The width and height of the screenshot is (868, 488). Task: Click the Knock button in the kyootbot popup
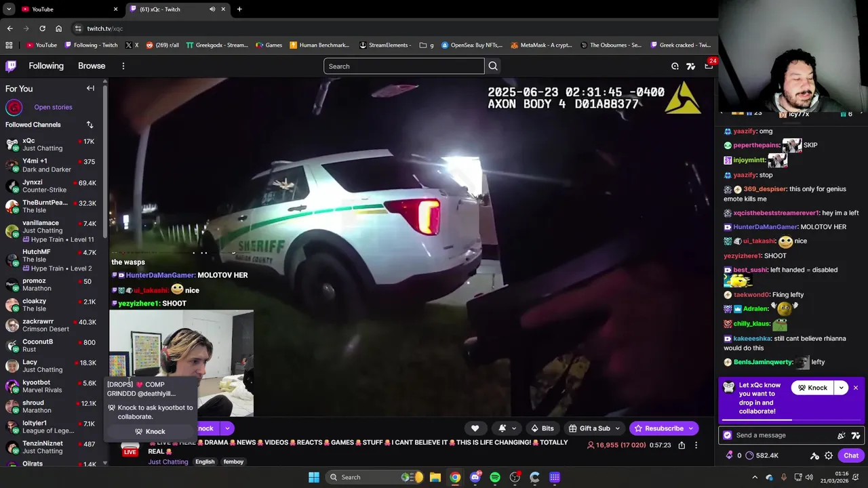tap(151, 432)
